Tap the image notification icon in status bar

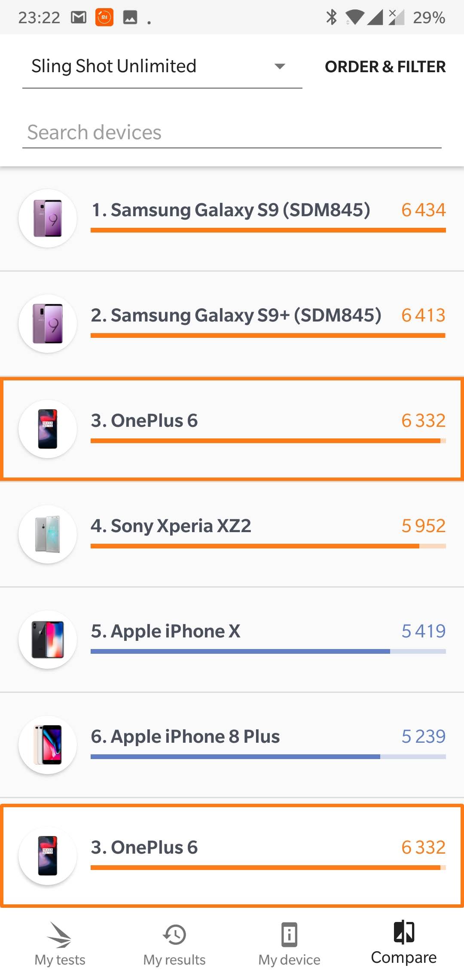130,17
